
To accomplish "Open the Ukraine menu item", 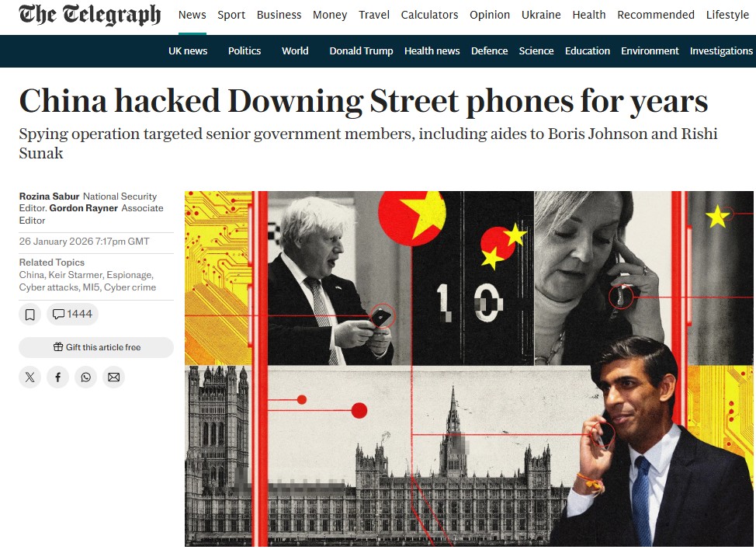I will pyautogui.click(x=541, y=15).
